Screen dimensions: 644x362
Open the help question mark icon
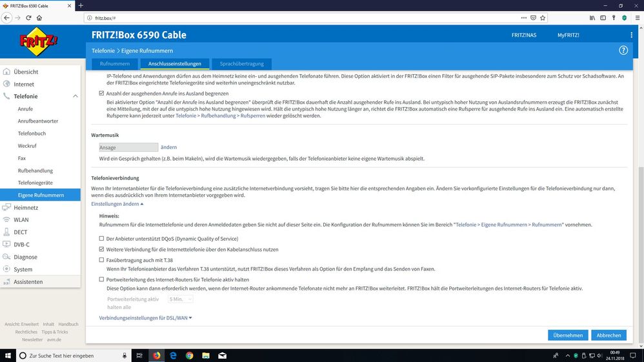[623, 50]
